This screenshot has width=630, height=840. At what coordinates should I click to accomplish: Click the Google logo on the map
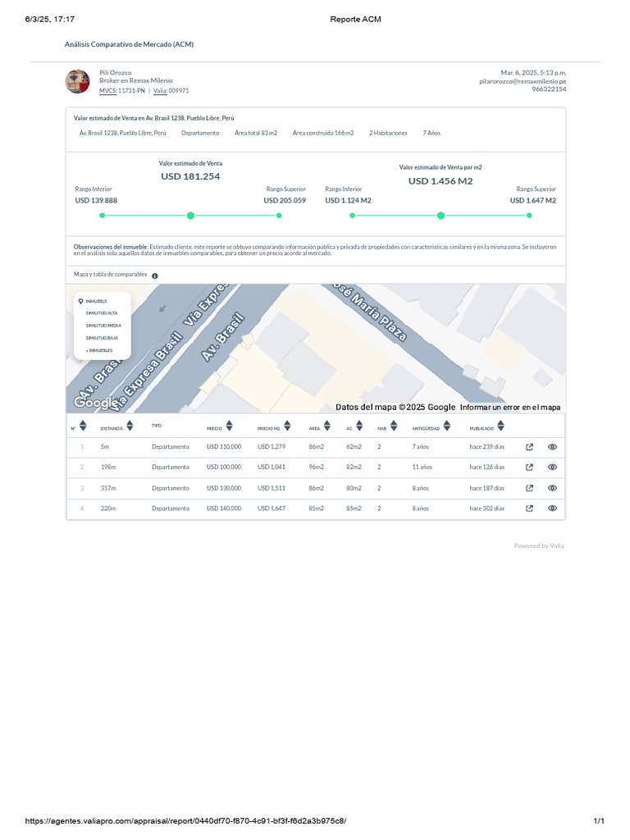coord(95,403)
